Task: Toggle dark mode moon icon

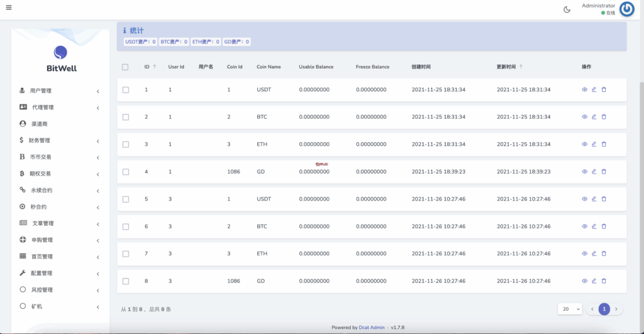Action: coord(567,9)
